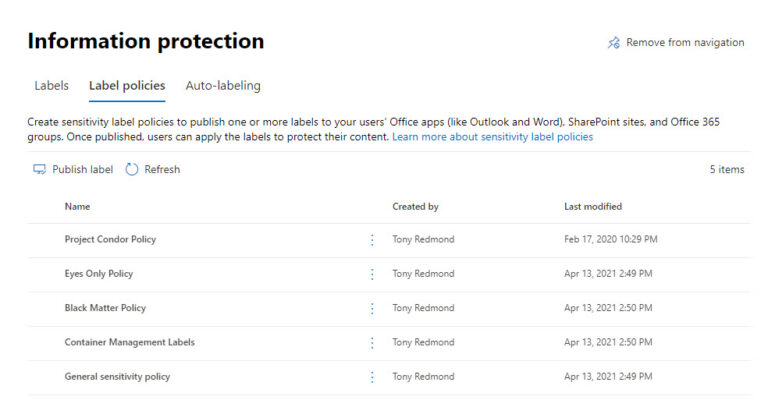Click the Remove from navigation unpin icon

(x=614, y=43)
